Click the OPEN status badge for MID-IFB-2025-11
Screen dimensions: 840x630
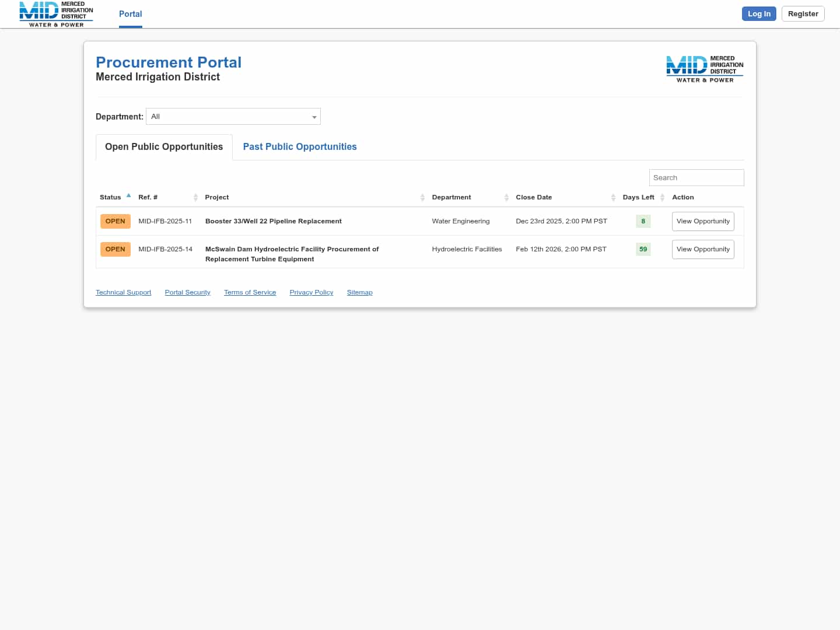click(x=115, y=221)
